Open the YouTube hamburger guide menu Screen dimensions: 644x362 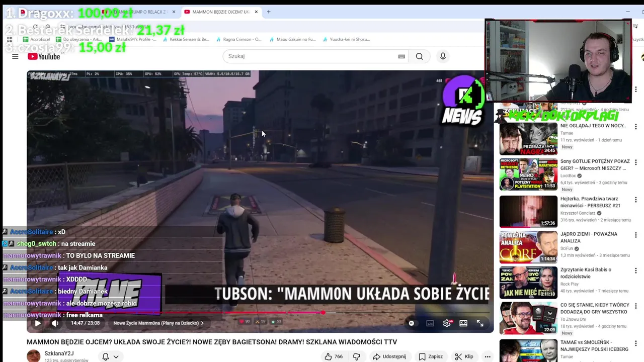click(15, 56)
